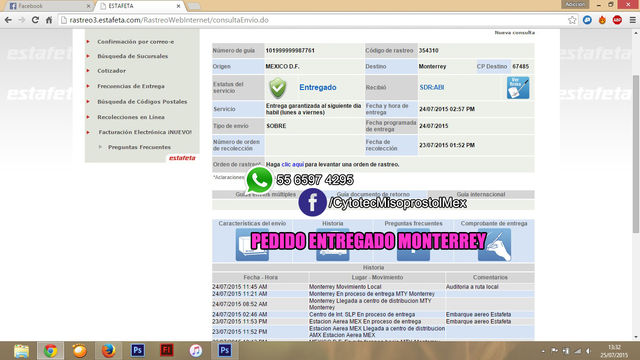Click the volume speaker tray icon
This screenshot has width=640, height=360.
pyautogui.click(x=589, y=351)
